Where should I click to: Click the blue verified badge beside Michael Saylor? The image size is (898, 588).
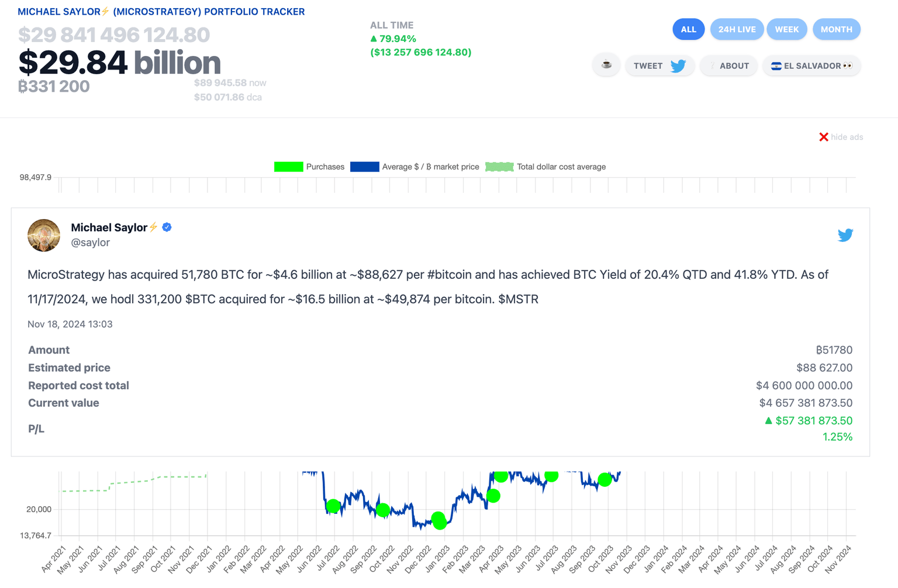[167, 227]
